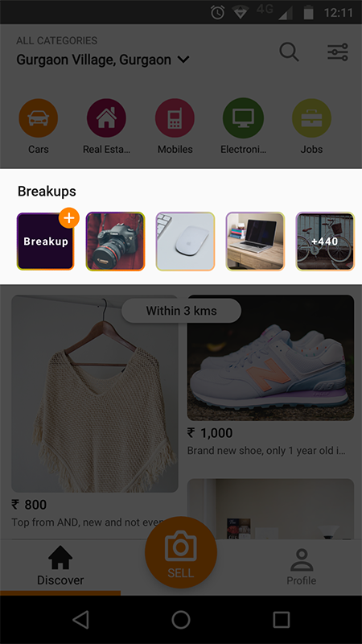The height and width of the screenshot is (644, 362).
Task: Open the filter sliders icon
Action: [x=338, y=52]
